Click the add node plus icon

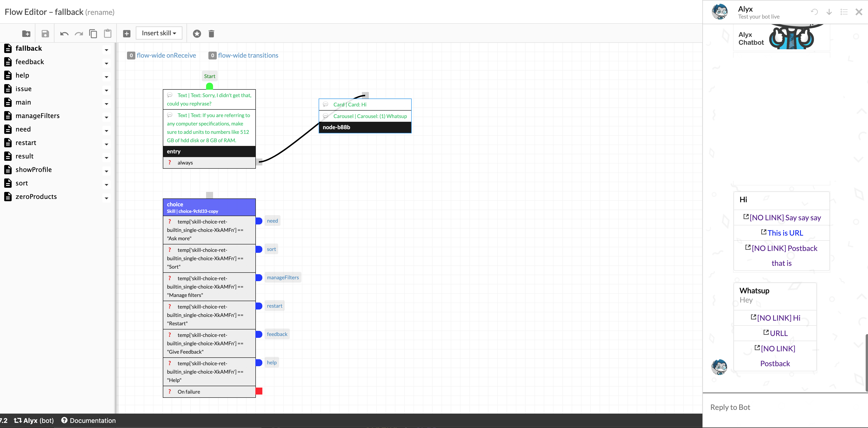click(x=127, y=33)
